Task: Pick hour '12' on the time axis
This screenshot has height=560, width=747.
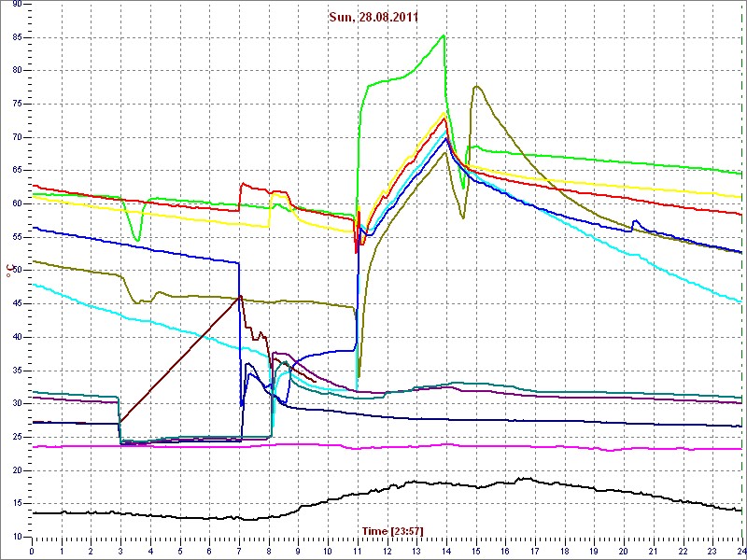Action: coord(387,552)
